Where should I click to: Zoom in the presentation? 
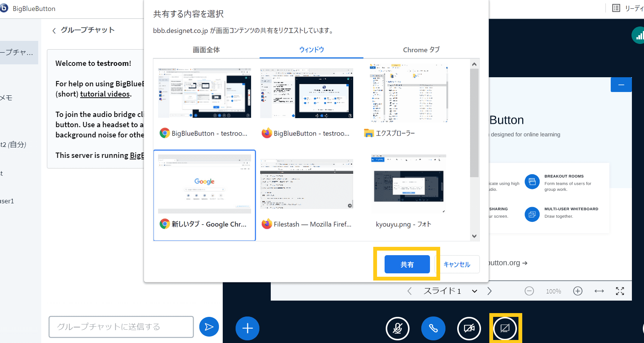578,291
